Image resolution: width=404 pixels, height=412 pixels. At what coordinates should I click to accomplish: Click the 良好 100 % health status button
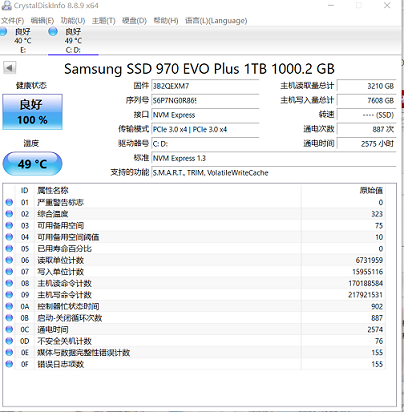pos(32,112)
